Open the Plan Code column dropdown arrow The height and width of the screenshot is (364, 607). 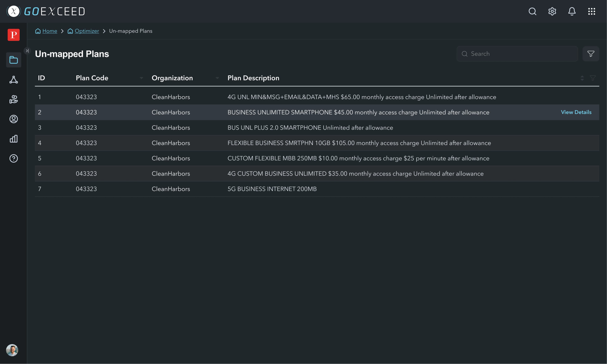pyautogui.click(x=141, y=78)
